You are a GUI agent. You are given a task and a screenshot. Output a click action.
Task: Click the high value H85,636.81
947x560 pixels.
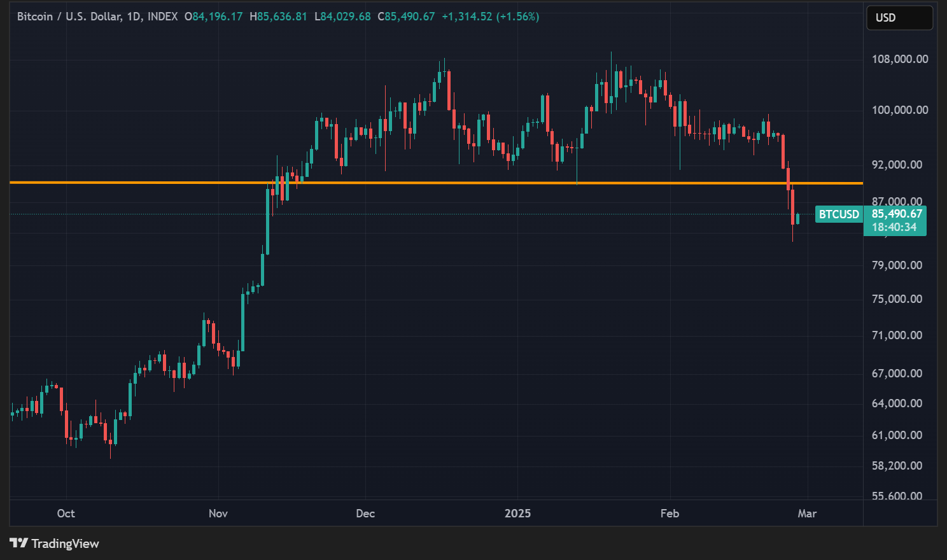(278, 17)
